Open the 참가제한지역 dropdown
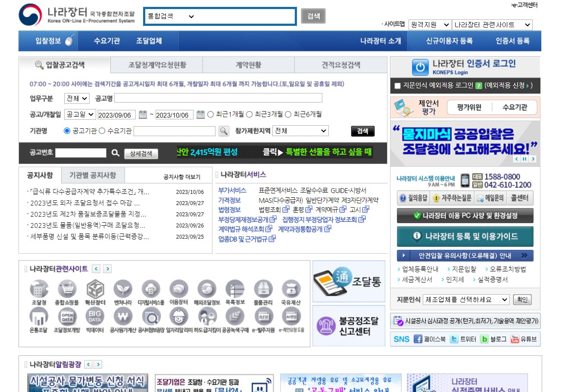 coord(301,131)
